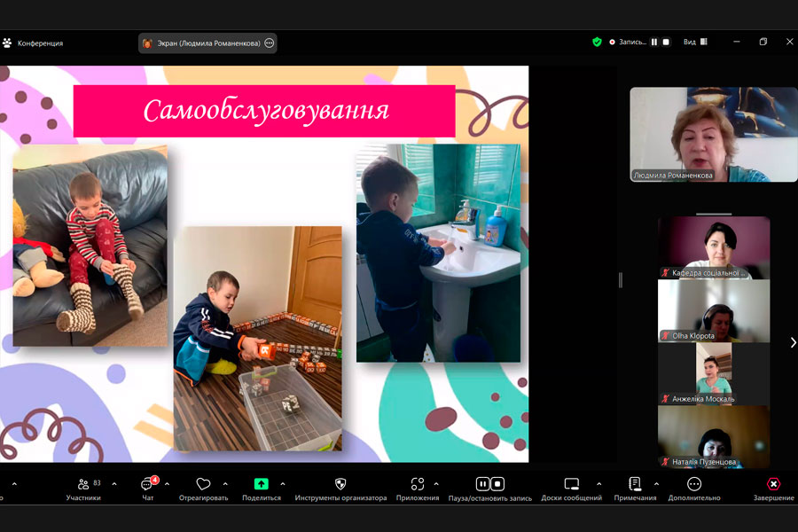Open the Примечания notes icon
The width and height of the screenshot is (798, 532).
(635, 483)
